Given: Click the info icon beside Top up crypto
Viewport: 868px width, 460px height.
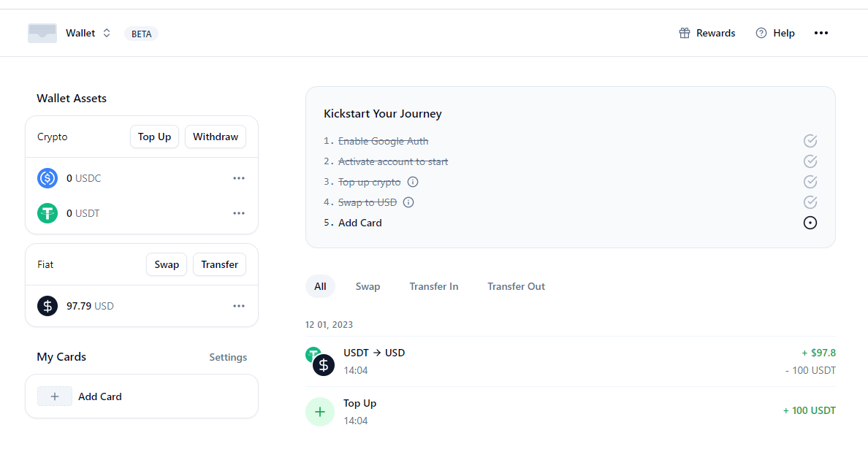Looking at the screenshot, I should [413, 182].
